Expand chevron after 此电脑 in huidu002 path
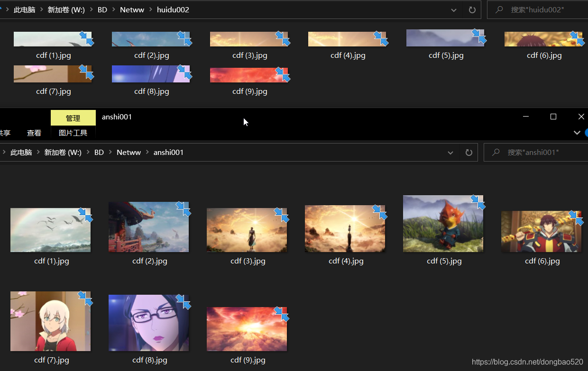 click(x=42, y=9)
